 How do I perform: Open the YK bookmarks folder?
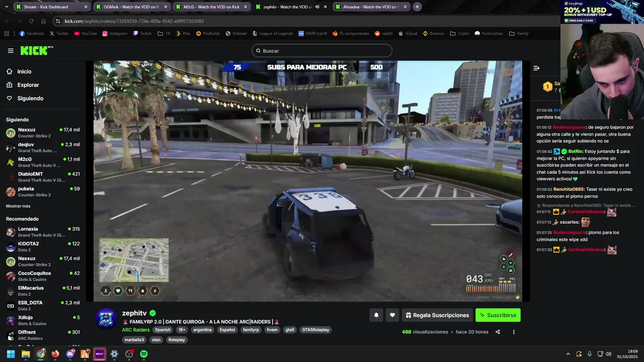pyautogui.click(x=164, y=34)
